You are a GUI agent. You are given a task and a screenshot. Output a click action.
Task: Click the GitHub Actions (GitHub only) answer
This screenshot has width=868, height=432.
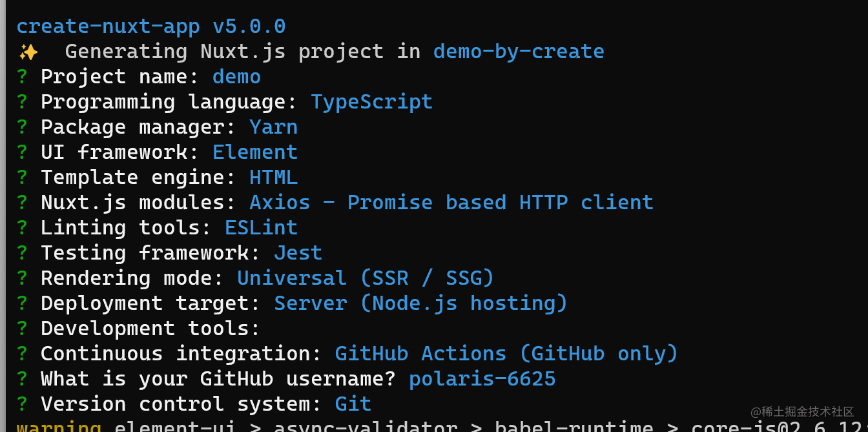point(506,354)
